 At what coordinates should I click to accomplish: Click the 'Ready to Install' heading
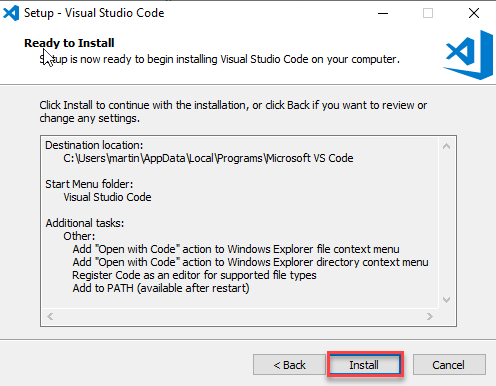69,43
